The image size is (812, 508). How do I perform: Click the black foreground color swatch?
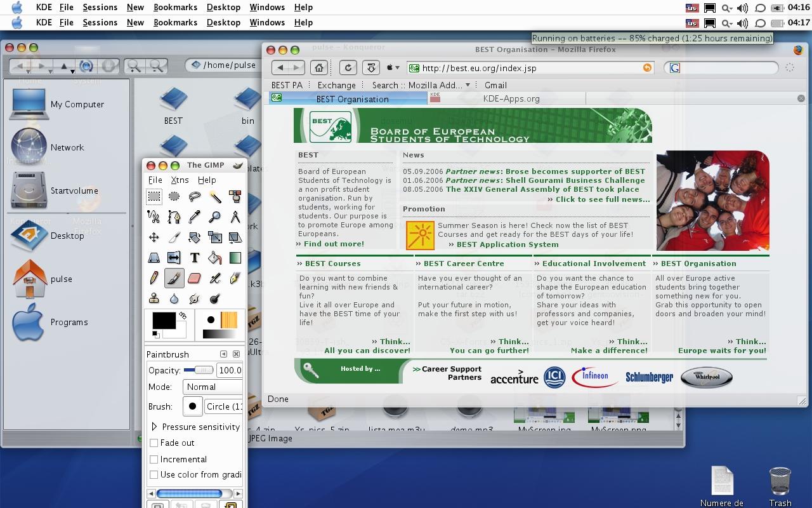pyautogui.click(x=163, y=321)
